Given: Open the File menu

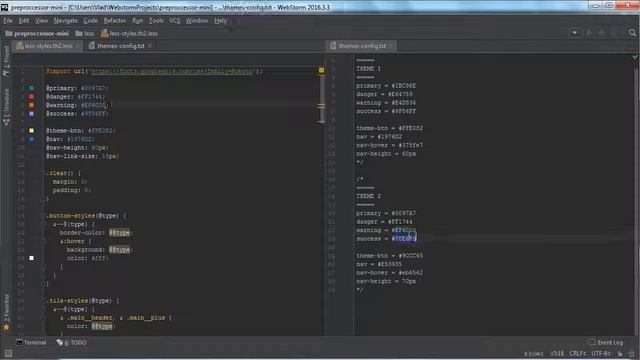Looking at the screenshot, I should coord(8,20).
